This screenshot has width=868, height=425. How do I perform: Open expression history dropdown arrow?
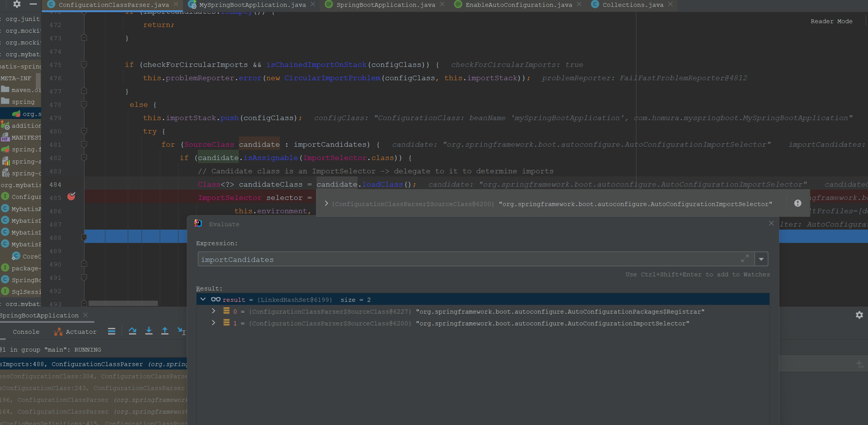[761, 259]
